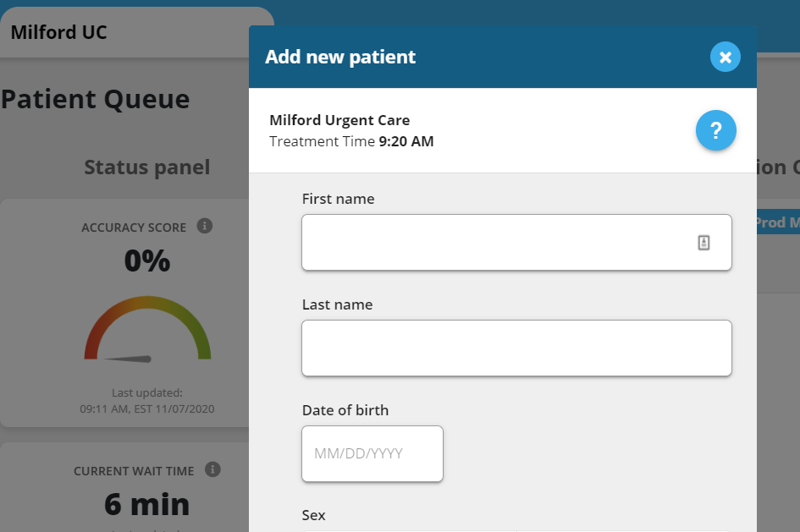Viewport: 800px width, 532px height.
Task: Focus the Last name input field
Action: 516,348
